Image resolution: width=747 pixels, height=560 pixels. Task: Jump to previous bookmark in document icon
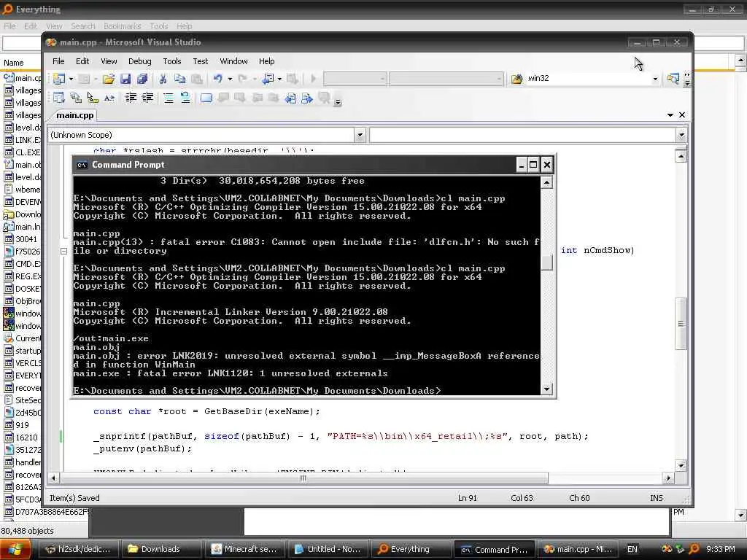tap(290, 98)
